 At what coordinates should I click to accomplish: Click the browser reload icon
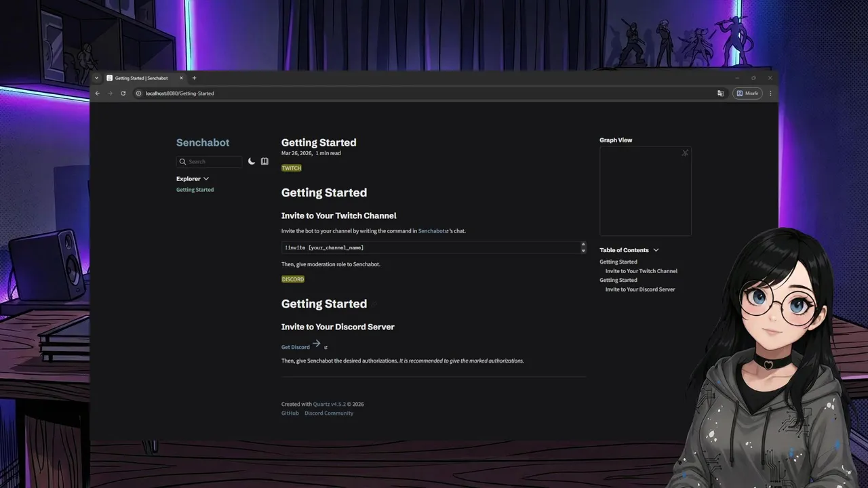coord(123,94)
